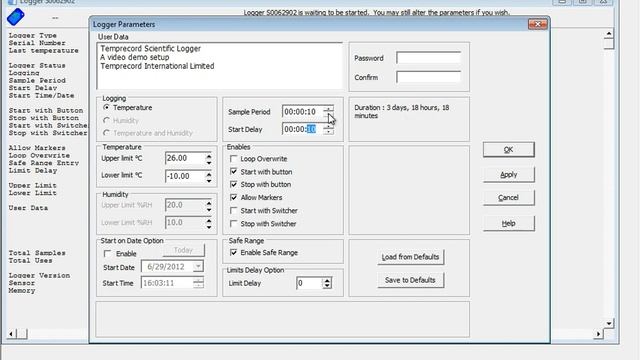Click the Start Delay time field
Viewport: 640px width, 360px height.
303,129
